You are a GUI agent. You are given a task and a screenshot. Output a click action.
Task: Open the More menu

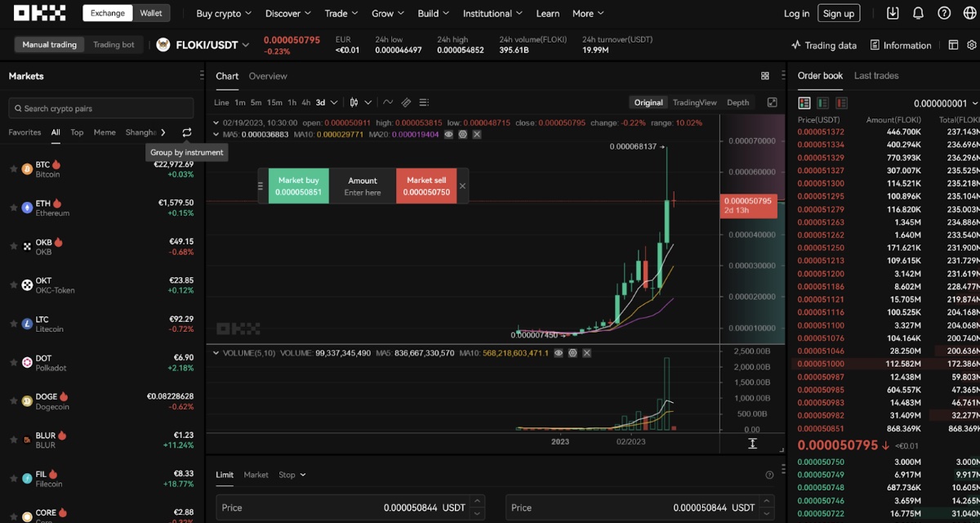click(588, 13)
